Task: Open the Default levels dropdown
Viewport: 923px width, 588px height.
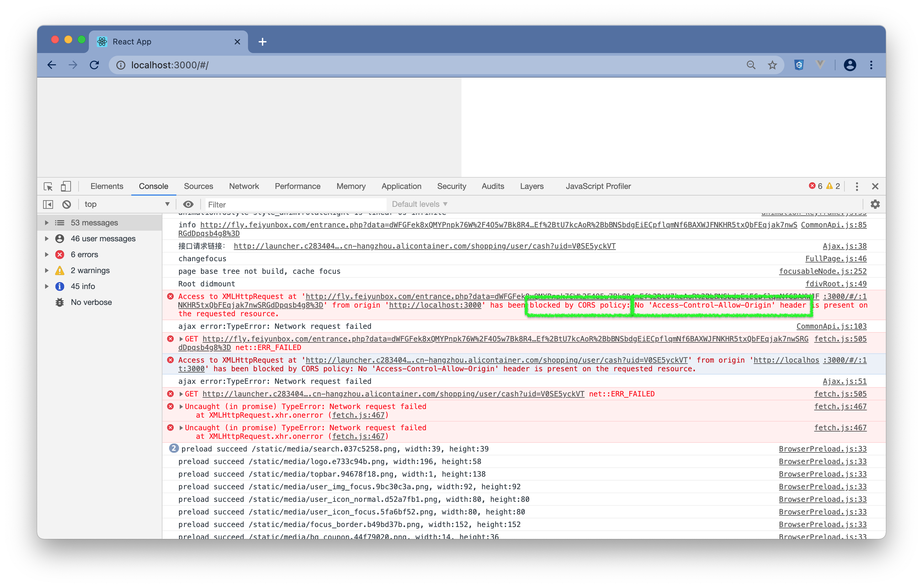Action: coord(419,204)
